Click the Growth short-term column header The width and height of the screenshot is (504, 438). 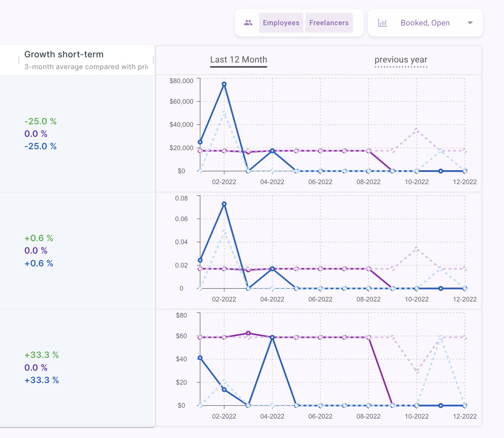click(64, 54)
